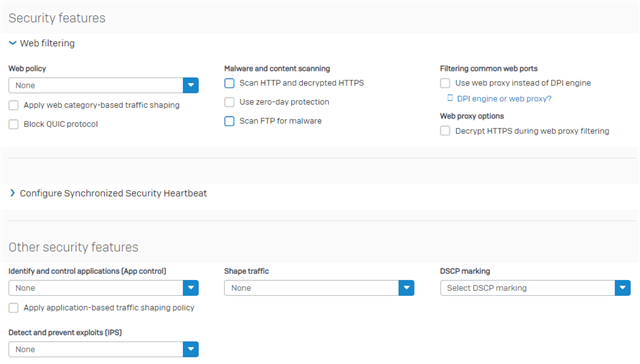Image resolution: width=640 pixels, height=364 pixels.
Task: Open the Web policy dropdown arrow
Action: tap(191, 85)
